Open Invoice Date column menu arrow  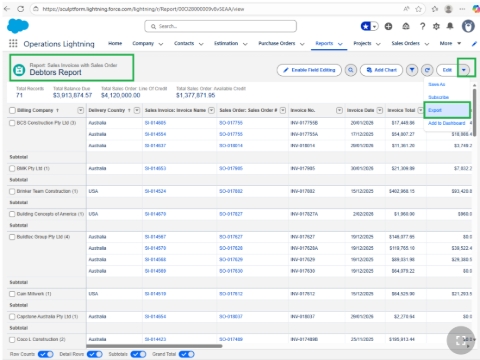[380, 110]
